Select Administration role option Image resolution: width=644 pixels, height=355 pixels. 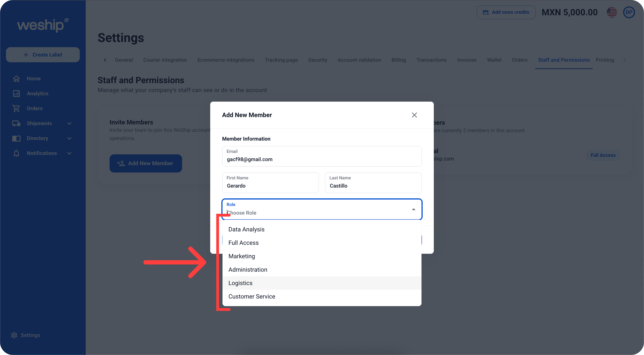pyautogui.click(x=322, y=270)
